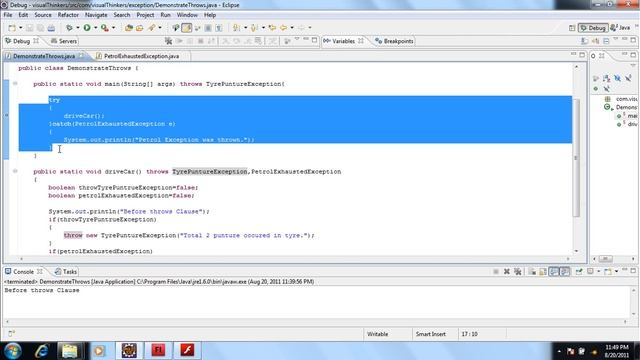This screenshot has height=360, width=640.
Task: Click Remove Launch X icon in Console
Action: click(x=507, y=271)
